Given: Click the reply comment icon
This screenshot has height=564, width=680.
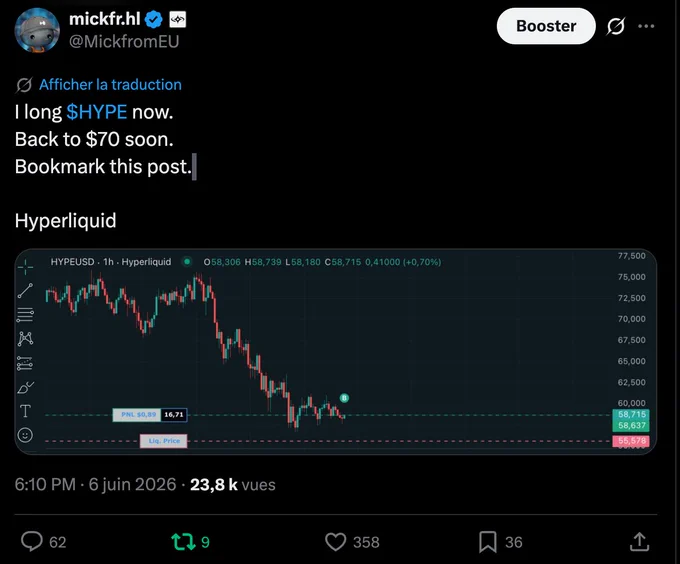Looking at the screenshot, I should [32, 541].
